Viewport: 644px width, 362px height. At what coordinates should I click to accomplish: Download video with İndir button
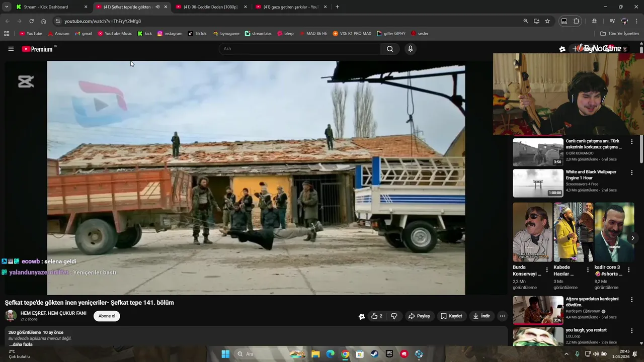tap(481, 316)
